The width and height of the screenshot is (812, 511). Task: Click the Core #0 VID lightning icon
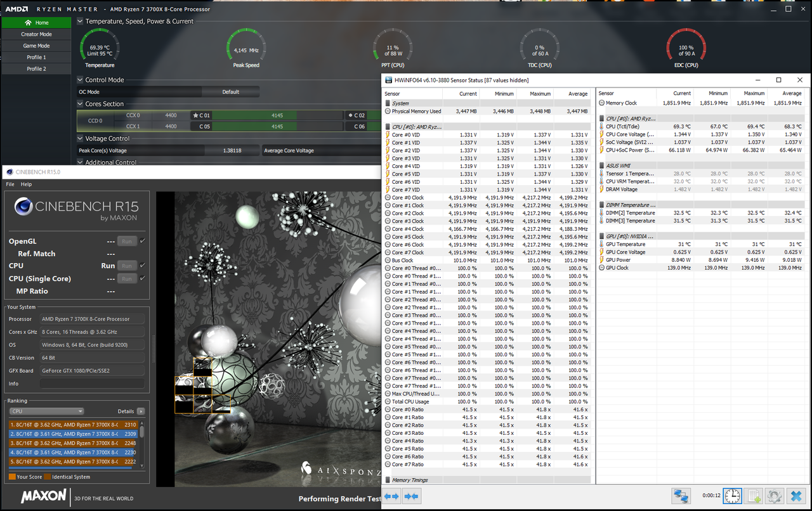coord(388,134)
